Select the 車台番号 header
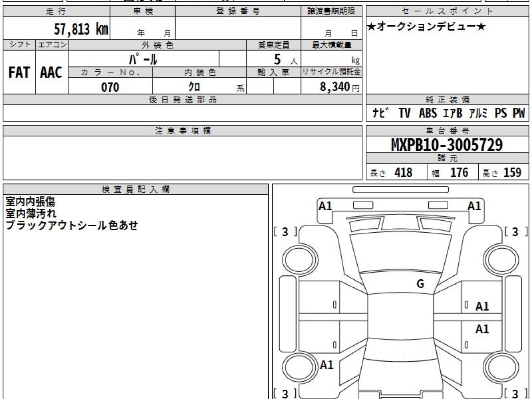 tap(447, 131)
